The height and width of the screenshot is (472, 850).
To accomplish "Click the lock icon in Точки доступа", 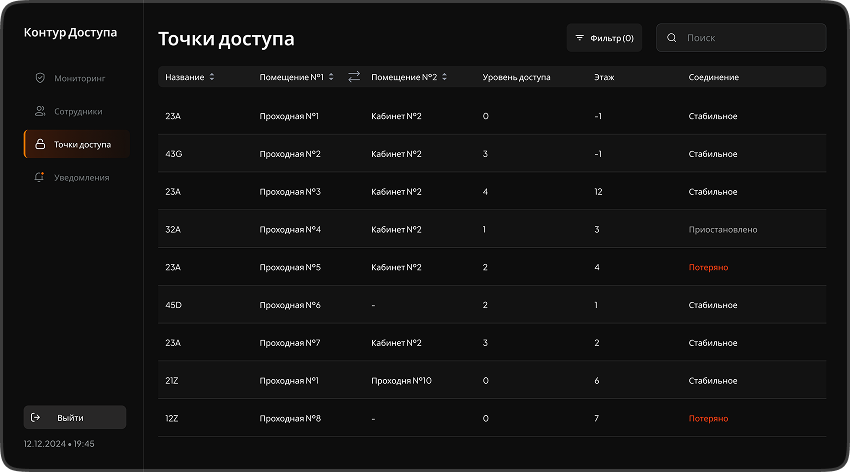I will point(40,144).
